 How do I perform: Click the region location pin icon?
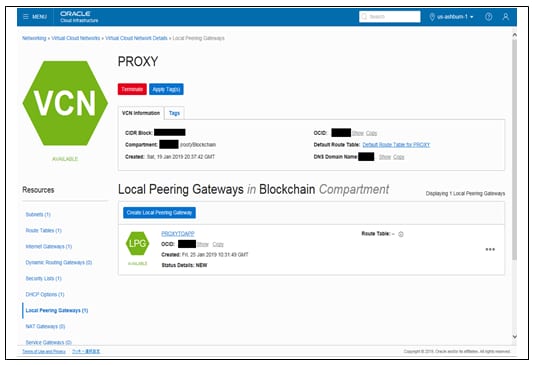(432, 17)
